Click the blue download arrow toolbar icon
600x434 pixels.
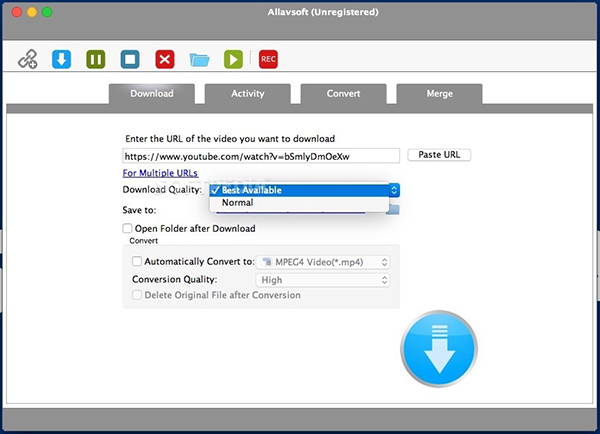coord(62,59)
